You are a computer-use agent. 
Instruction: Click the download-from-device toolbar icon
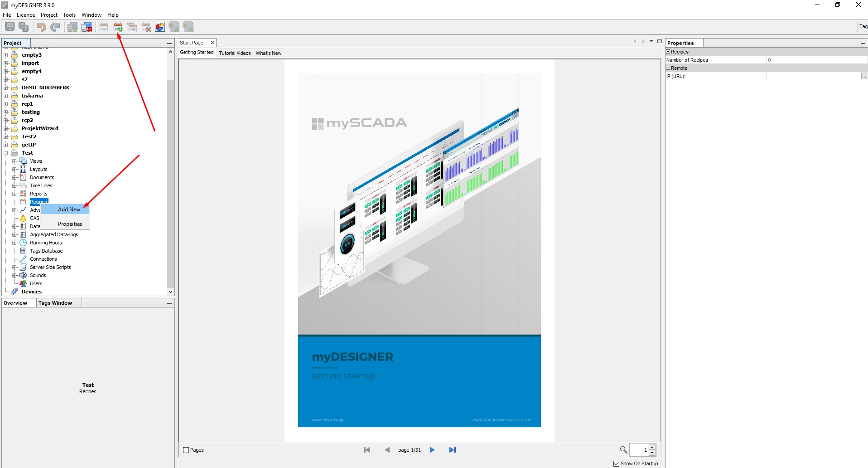(72, 27)
